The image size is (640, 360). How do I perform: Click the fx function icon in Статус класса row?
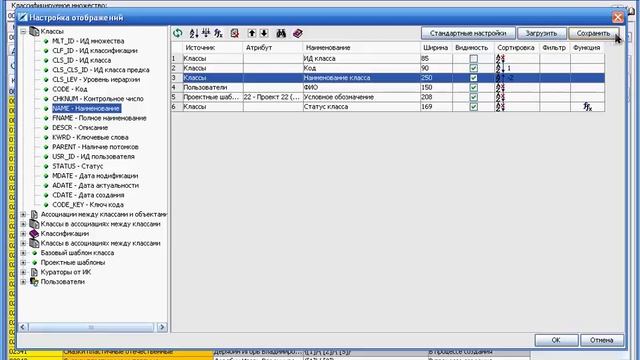pyautogui.click(x=587, y=107)
